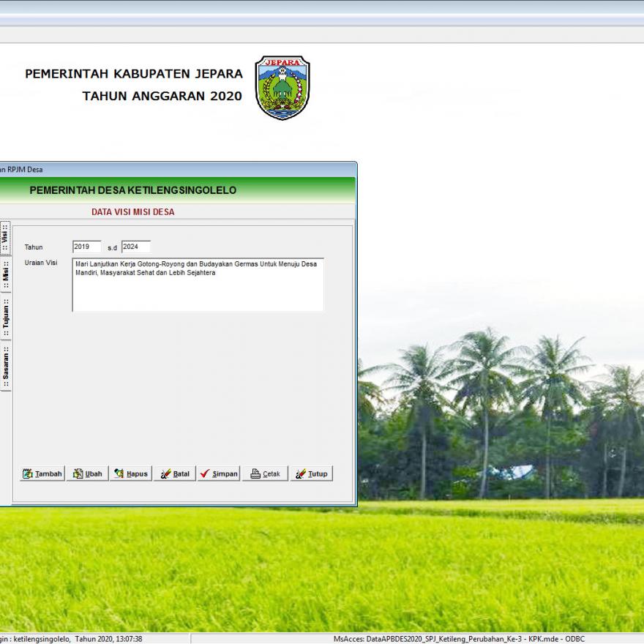Image resolution: width=644 pixels, height=644 pixels.
Task: Click the s.d label between years
Action: pyautogui.click(x=112, y=248)
